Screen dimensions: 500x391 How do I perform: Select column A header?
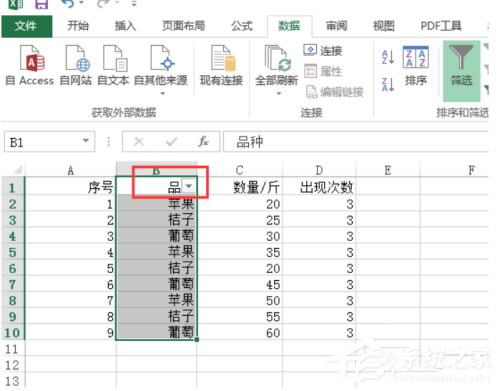[x=70, y=170]
